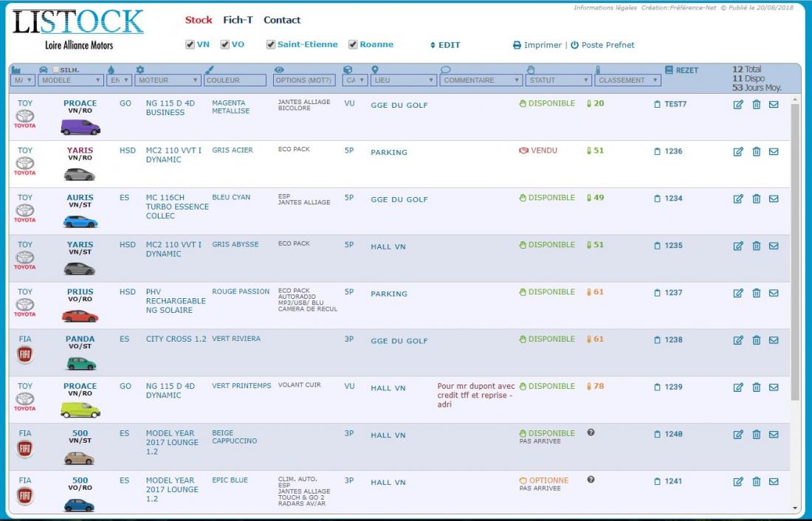Open the STATUT filter dropdown
The height and width of the screenshot is (521, 812).
coord(558,80)
